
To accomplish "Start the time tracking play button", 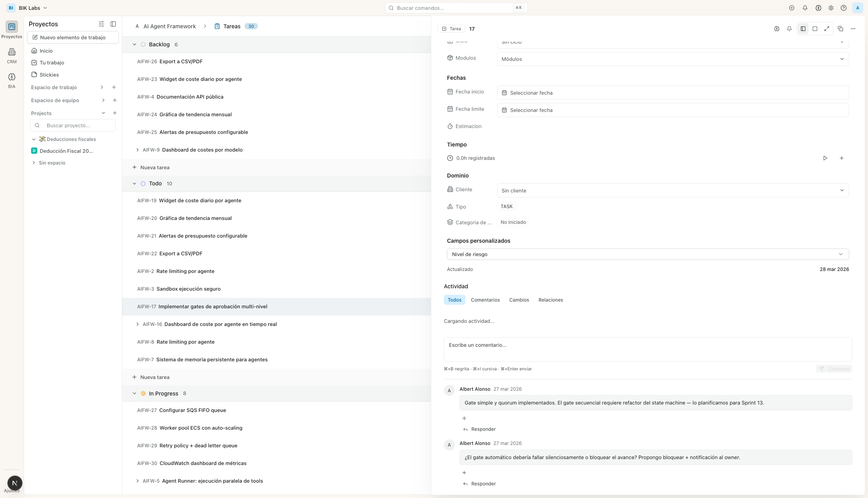I will pos(825,158).
